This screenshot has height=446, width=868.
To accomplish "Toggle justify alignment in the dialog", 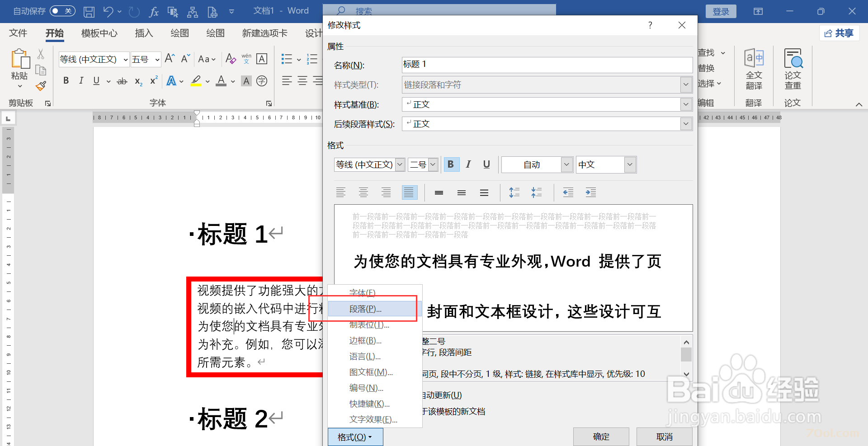I will click(x=409, y=192).
